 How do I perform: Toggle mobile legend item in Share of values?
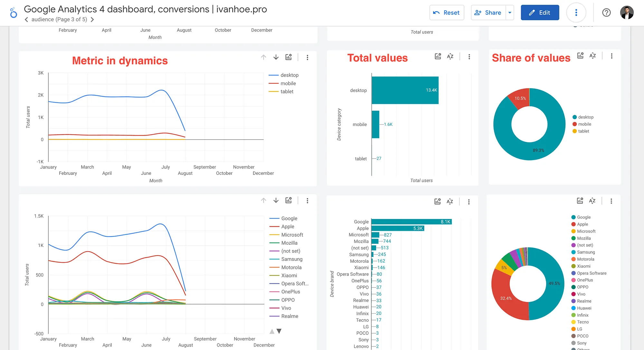(584, 124)
